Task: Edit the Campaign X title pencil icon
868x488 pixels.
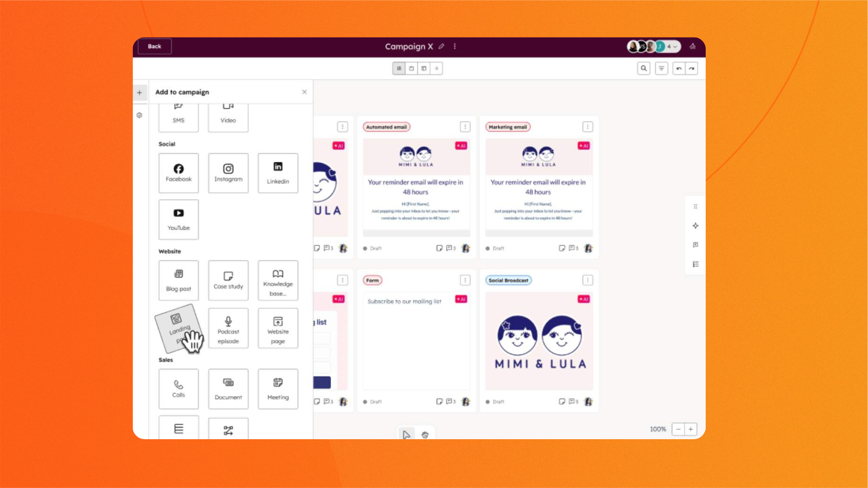Action: point(441,46)
